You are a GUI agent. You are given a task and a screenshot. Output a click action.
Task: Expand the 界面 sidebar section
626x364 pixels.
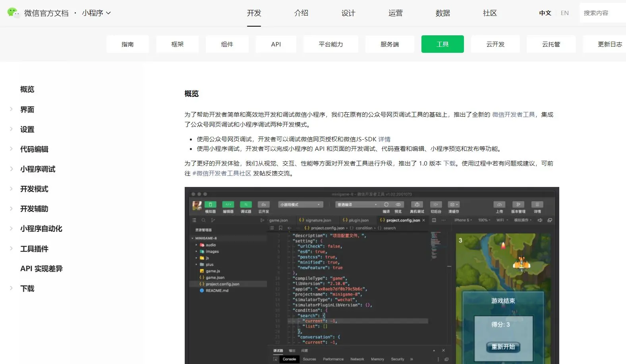[12, 109]
